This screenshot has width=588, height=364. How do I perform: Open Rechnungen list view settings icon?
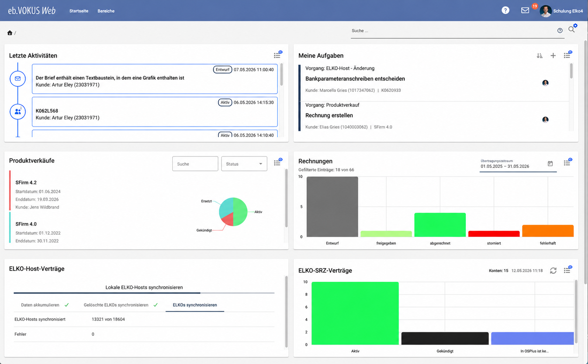(567, 162)
